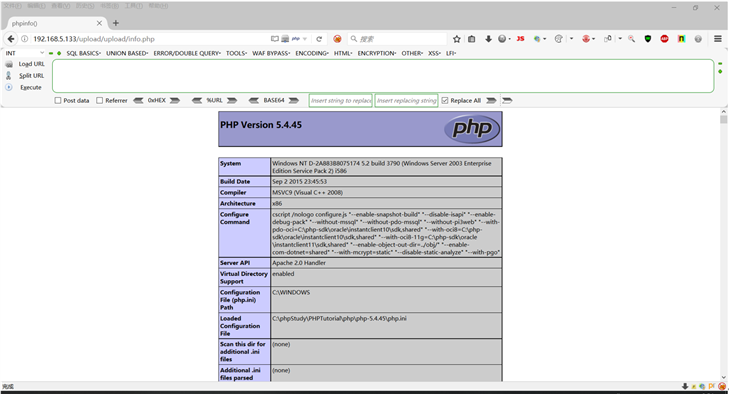Uncheck the Replace All checkbox
Viewport: 729px width, 394px height.
pos(445,100)
